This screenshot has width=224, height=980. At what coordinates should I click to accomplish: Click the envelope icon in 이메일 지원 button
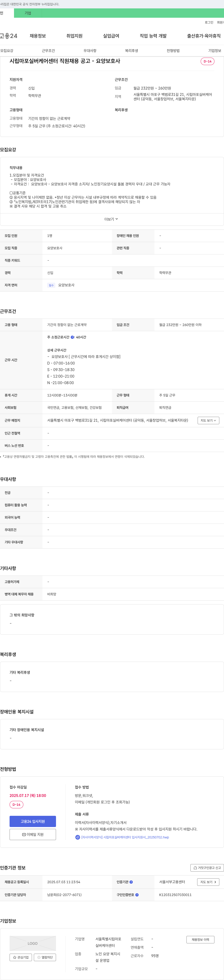(24, 834)
